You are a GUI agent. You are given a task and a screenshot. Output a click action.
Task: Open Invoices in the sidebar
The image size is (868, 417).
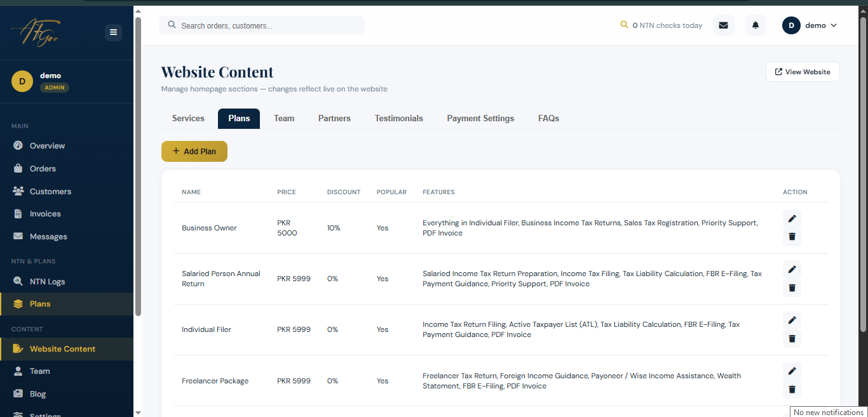click(67, 214)
